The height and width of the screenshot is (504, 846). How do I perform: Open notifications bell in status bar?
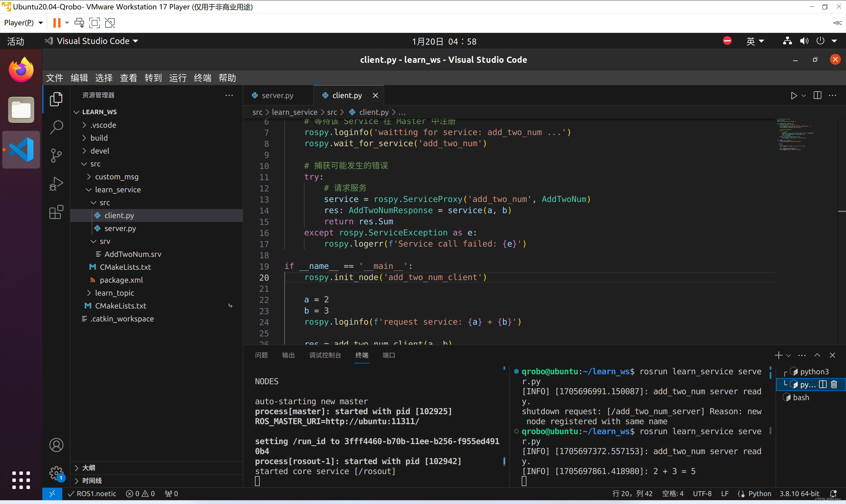click(833, 493)
